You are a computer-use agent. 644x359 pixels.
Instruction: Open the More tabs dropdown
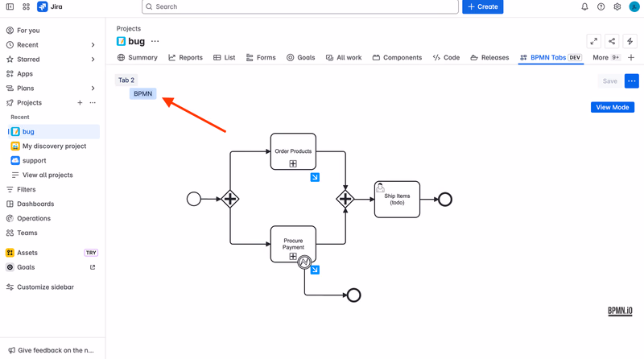click(606, 57)
